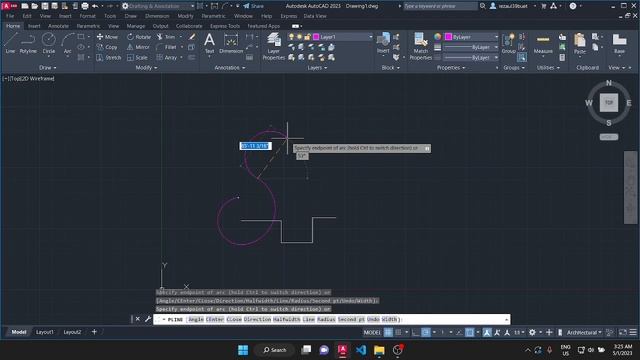Choose the Halfwidth option in command line
The height and width of the screenshot is (360, 640).
pos(287,319)
